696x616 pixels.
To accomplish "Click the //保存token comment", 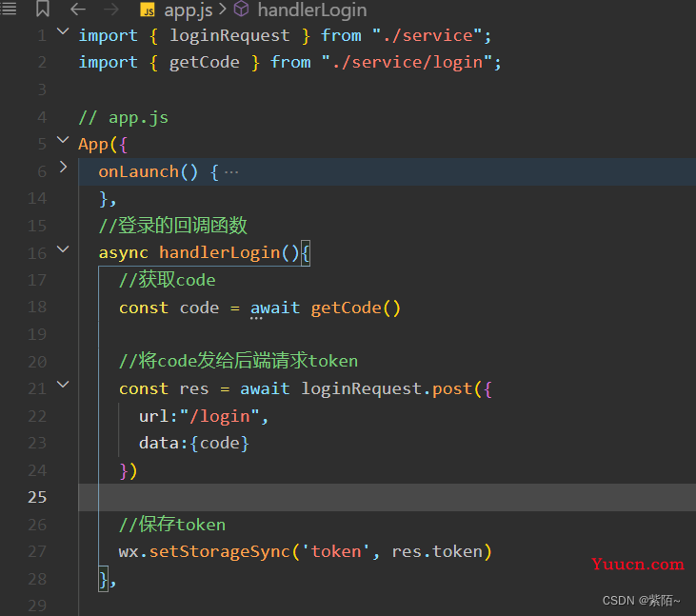I will 172,525.
